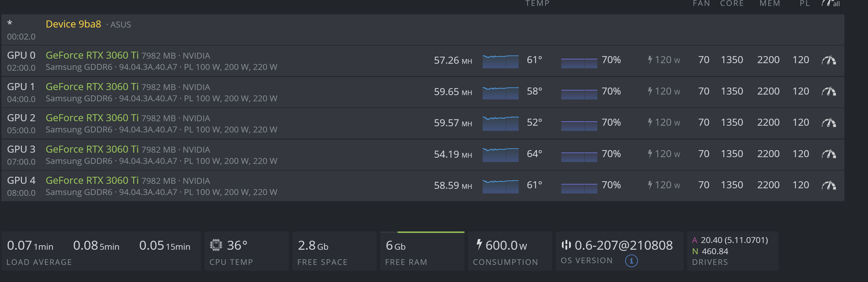Click the overclock tuning icon for GPU 0
868x282 pixels.
pyautogui.click(x=829, y=60)
